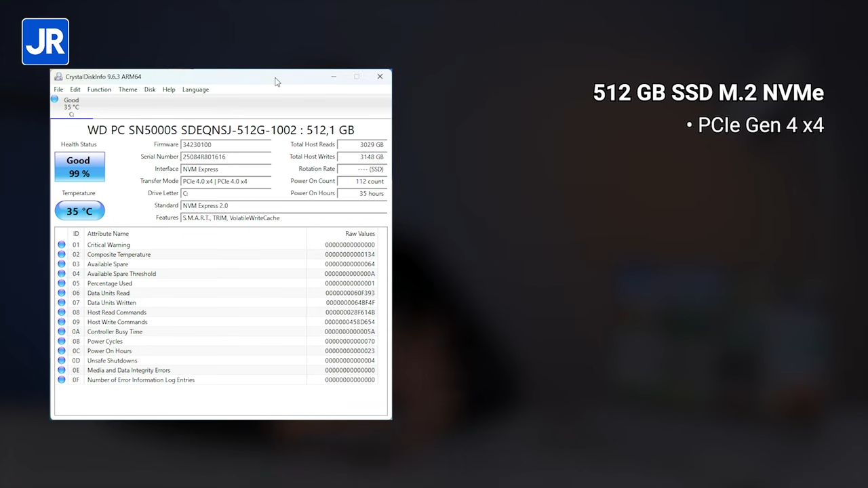Click raw value 000000028F614B

(350, 312)
